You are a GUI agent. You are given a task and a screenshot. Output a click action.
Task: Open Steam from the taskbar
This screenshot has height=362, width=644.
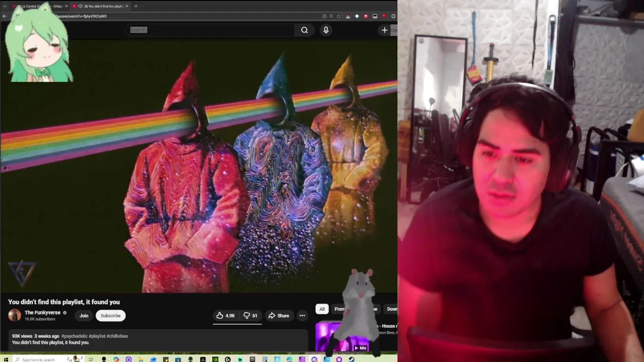351,359
